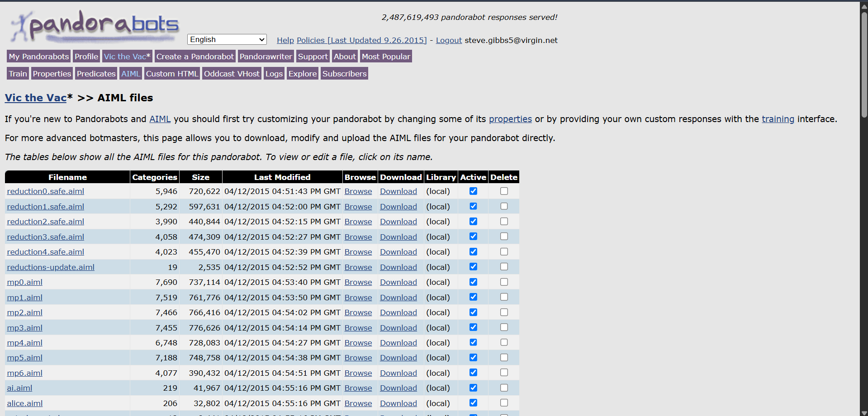
Task: Click the scrollbar down arrow
Action: pos(864,412)
